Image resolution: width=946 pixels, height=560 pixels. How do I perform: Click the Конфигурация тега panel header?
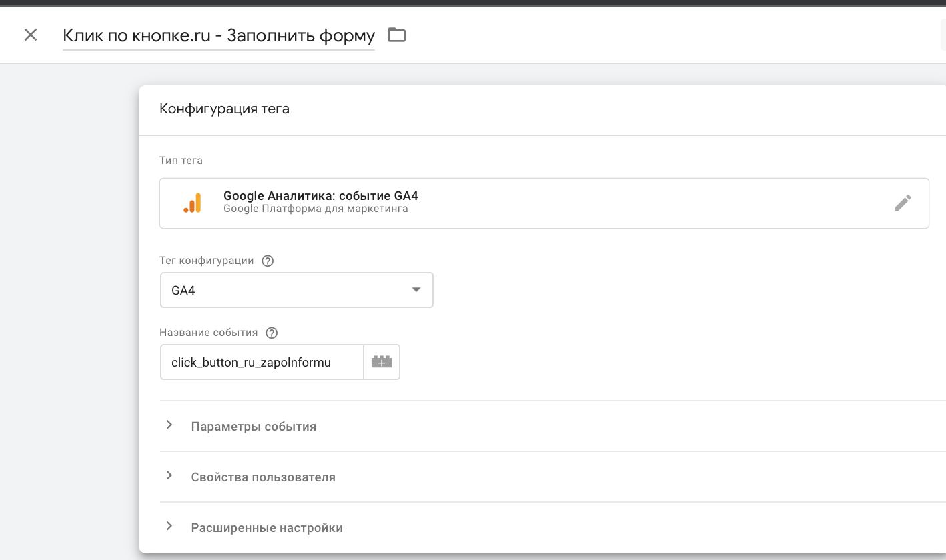224,109
